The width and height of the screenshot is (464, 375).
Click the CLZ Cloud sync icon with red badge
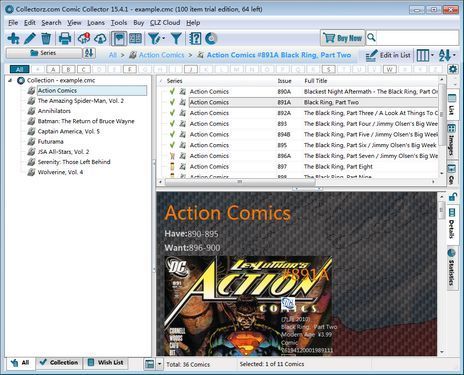(x=84, y=39)
